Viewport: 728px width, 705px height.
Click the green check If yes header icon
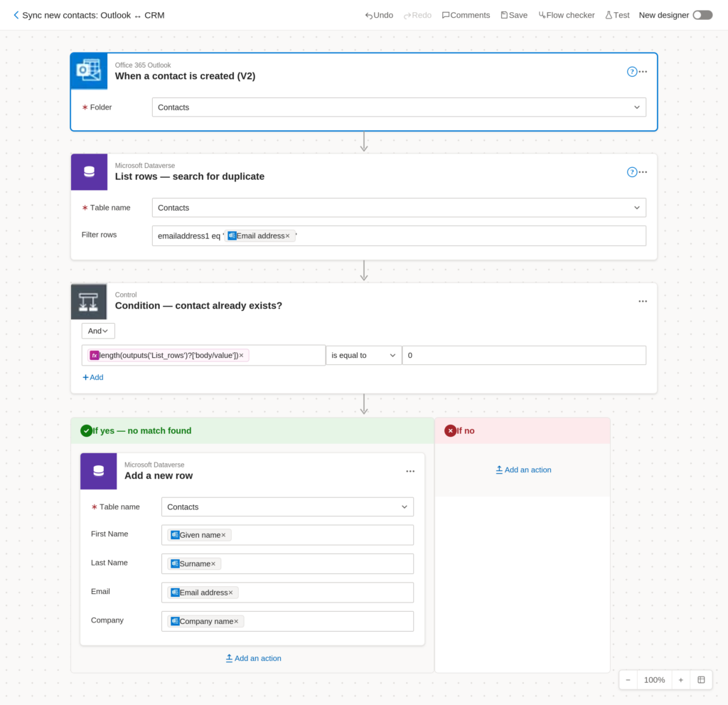pyautogui.click(x=86, y=431)
